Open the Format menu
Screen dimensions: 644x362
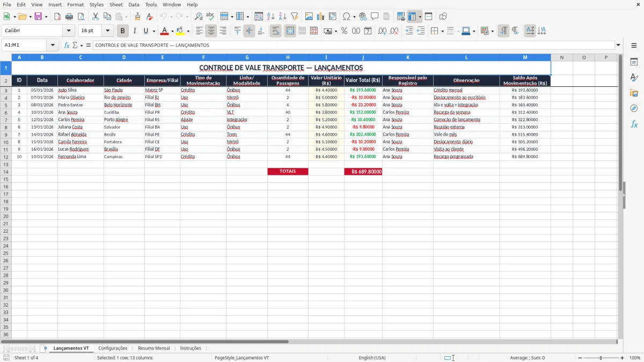coord(76,4)
